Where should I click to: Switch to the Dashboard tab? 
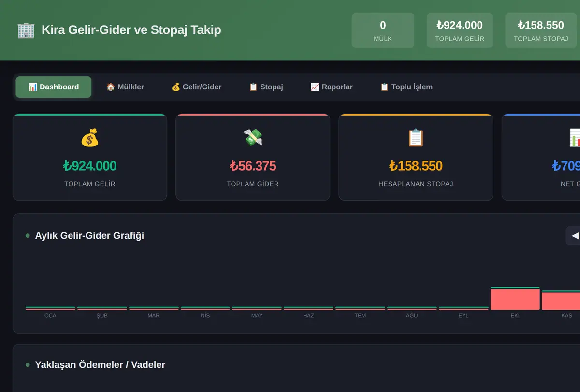tap(54, 87)
